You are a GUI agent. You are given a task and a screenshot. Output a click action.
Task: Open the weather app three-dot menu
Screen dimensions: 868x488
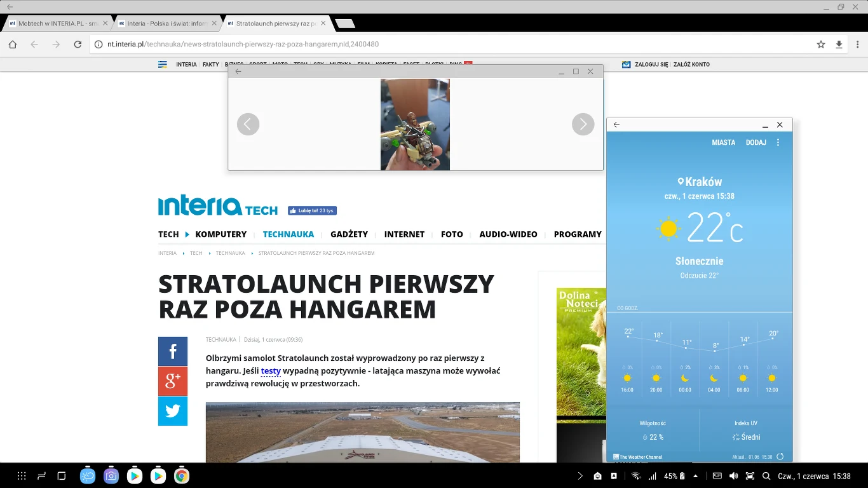coord(778,142)
